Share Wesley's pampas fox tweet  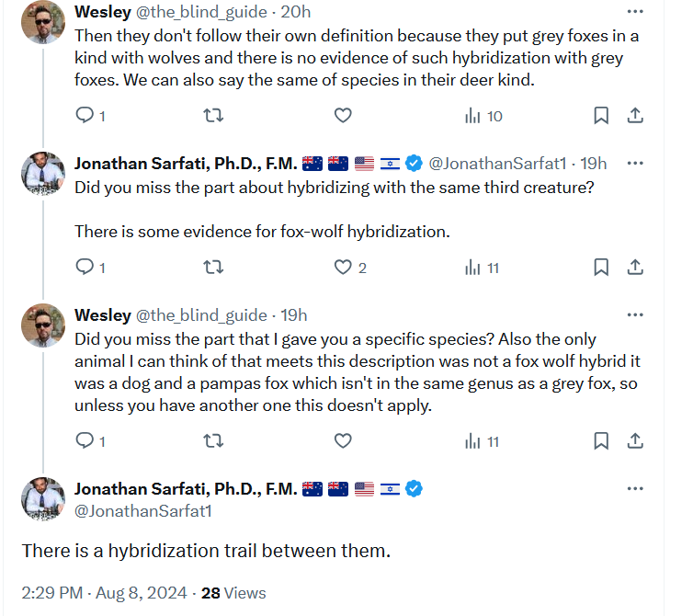[x=634, y=441]
